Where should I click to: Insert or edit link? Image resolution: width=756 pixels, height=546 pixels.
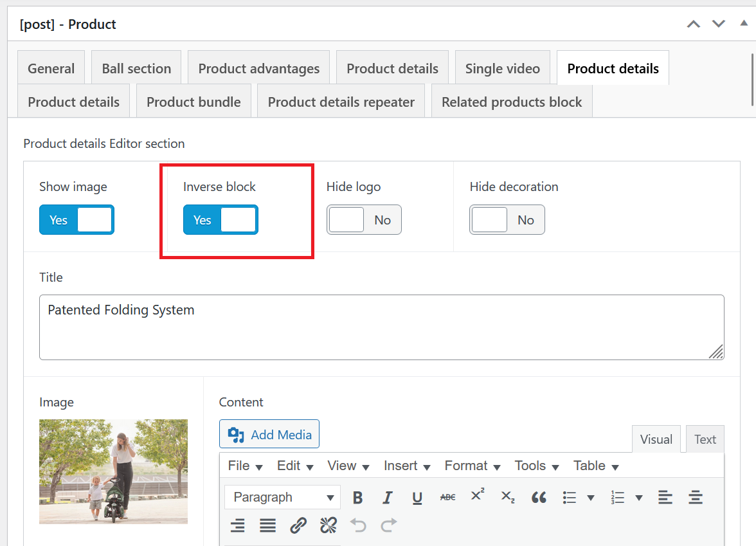(298, 525)
